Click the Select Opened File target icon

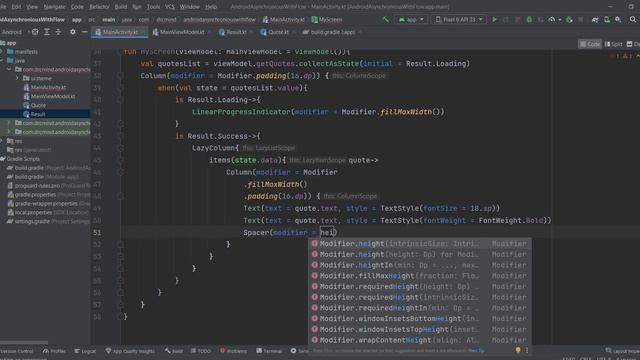pyautogui.click(x=35, y=32)
